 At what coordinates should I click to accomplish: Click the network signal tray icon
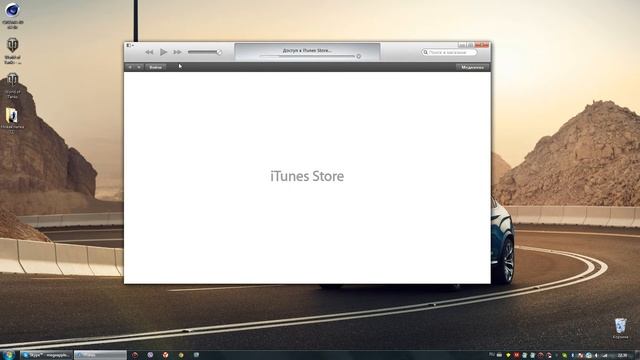604,356
